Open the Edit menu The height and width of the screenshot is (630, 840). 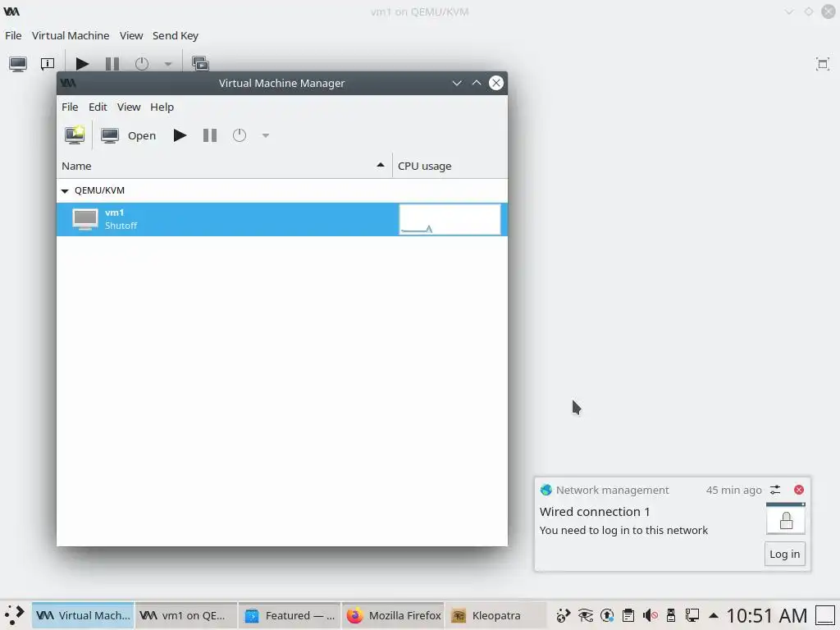click(98, 107)
